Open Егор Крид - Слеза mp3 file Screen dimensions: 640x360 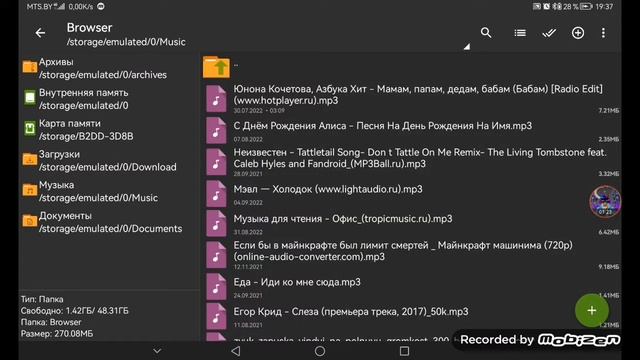(411, 316)
